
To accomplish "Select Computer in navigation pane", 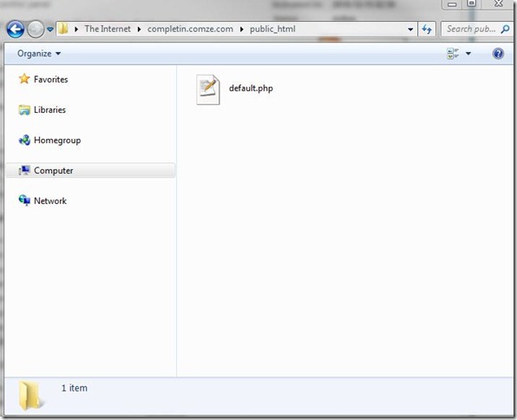I will pyautogui.click(x=90, y=171).
